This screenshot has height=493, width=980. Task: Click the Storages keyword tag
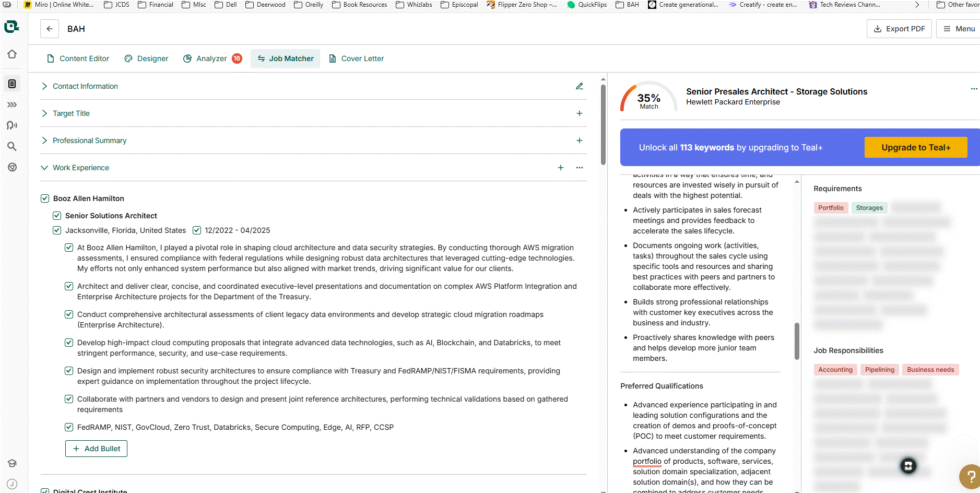coord(869,208)
